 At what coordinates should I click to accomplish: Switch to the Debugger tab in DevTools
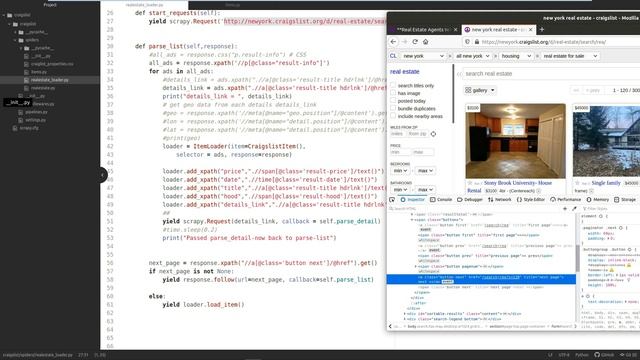tap(469, 200)
